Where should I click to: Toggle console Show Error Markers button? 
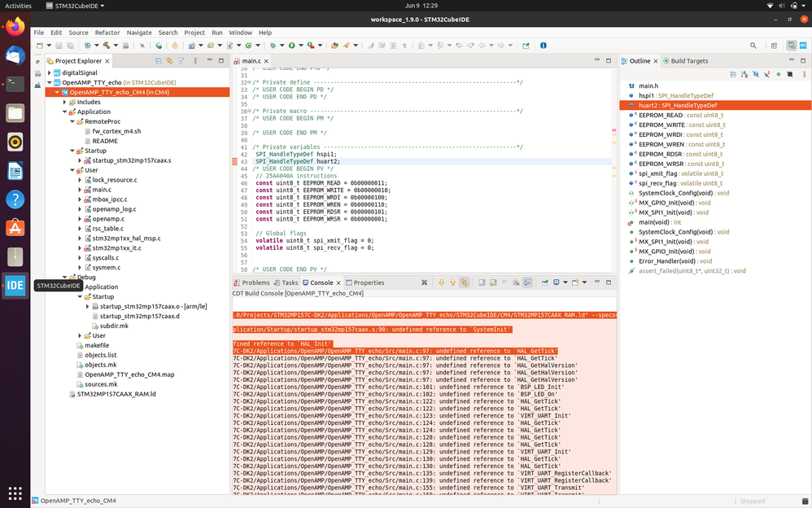pyautogui.click(x=464, y=282)
